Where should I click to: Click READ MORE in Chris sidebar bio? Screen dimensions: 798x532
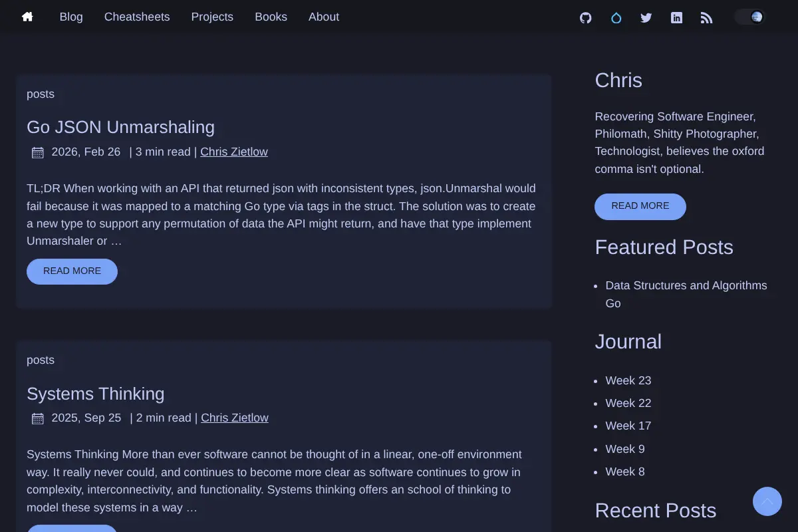[x=640, y=206]
